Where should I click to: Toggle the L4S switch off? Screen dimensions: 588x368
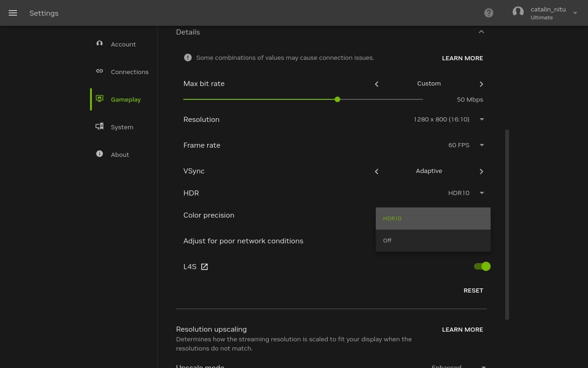point(482,266)
